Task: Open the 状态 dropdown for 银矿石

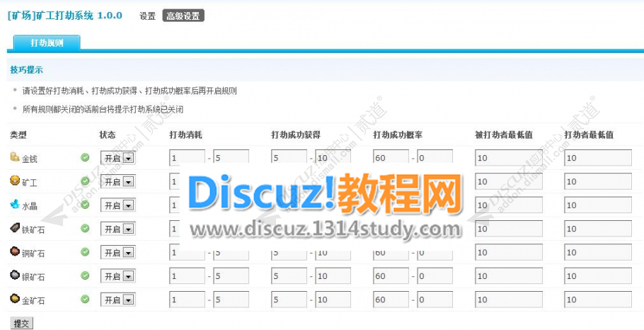Action: pyautogui.click(x=118, y=276)
